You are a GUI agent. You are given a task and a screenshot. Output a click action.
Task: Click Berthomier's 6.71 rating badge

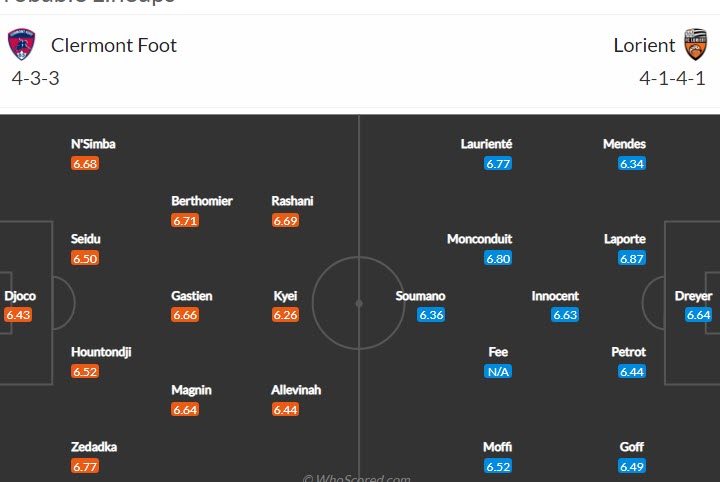(x=185, y=220)
